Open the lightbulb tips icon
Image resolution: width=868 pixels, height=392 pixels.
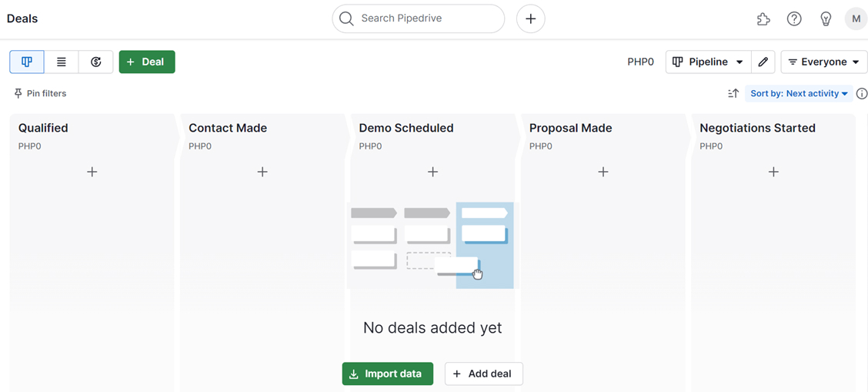(826, 19)
